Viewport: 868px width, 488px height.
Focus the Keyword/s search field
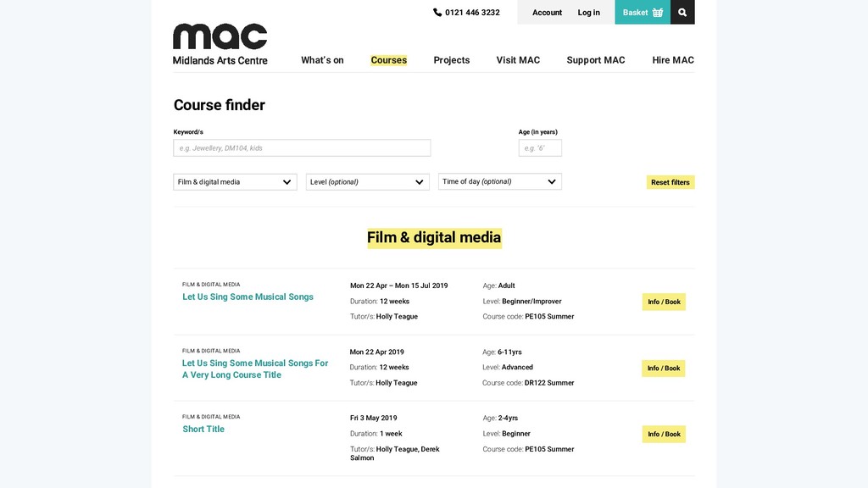coord(302,147)
